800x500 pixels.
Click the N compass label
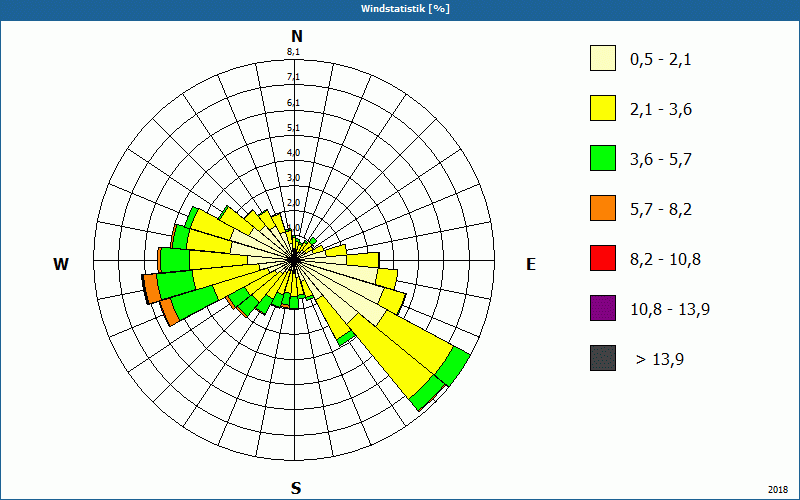(296, 36)
